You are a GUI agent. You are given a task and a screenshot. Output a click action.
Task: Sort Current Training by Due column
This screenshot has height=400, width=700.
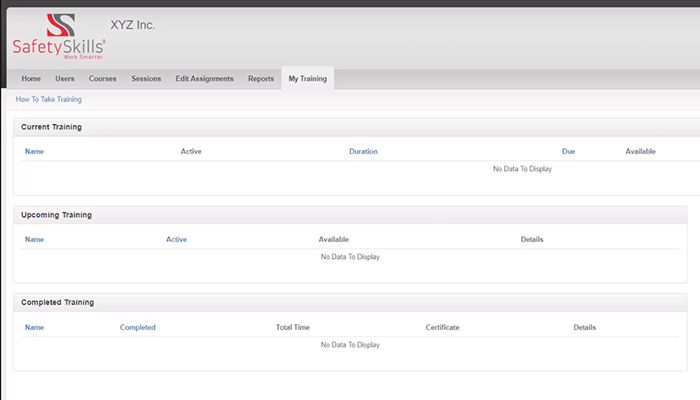tap(568, 151)
